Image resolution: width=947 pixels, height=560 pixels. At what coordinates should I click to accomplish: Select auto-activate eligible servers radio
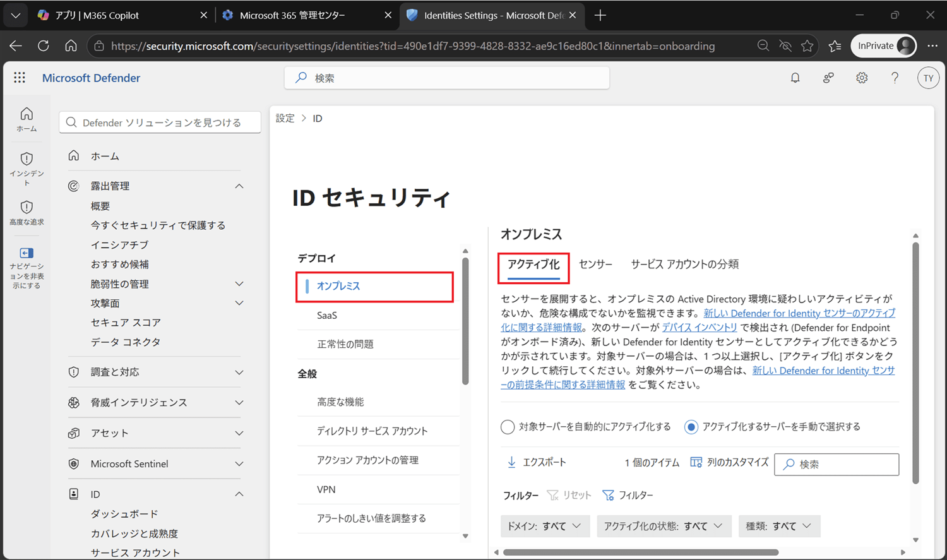(x=508, y=427)
